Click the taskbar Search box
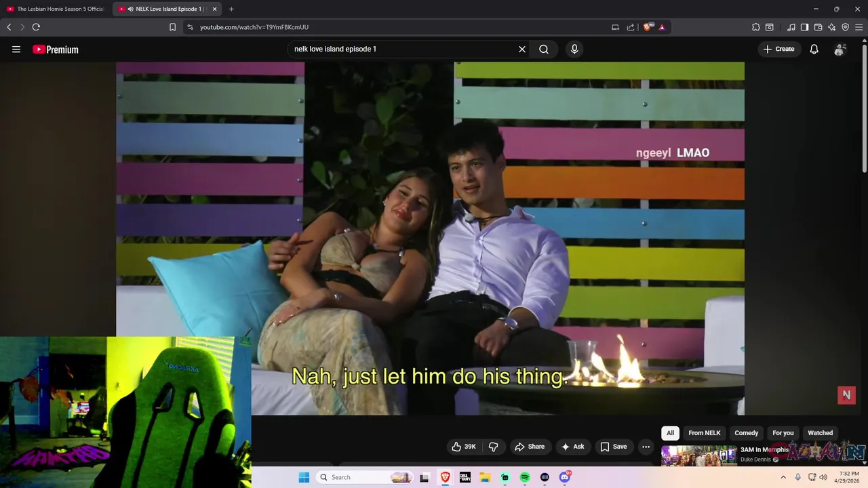 tap(365, 477)
